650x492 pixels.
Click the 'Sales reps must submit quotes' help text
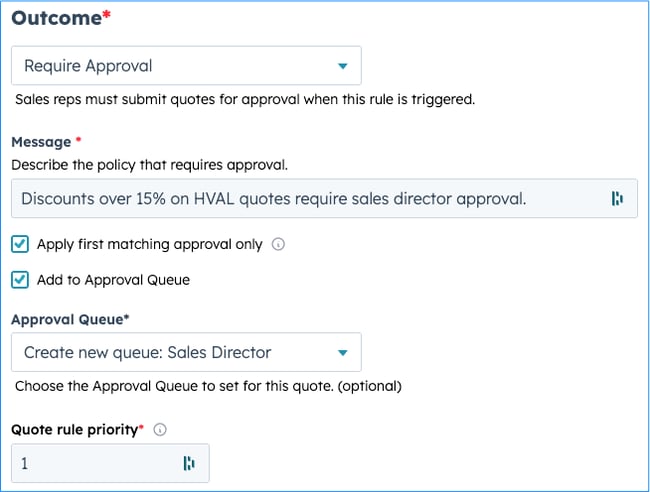245,100
